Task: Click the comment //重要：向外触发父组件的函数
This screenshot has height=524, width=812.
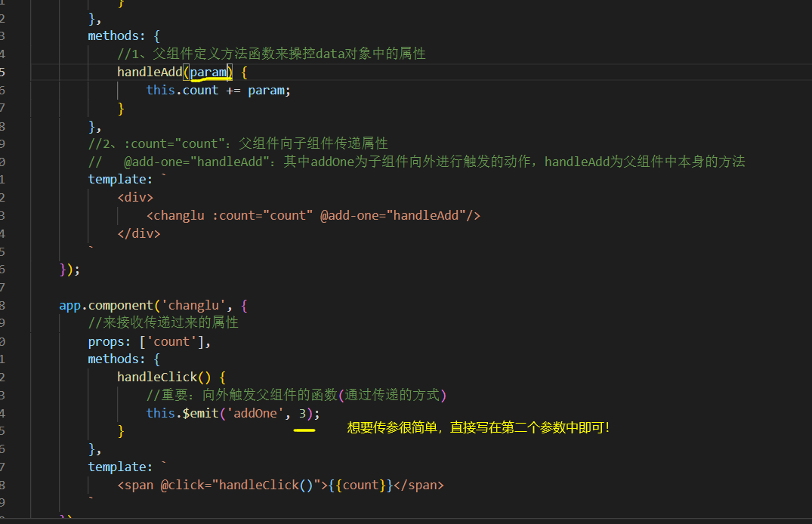Action: [296, 395]
